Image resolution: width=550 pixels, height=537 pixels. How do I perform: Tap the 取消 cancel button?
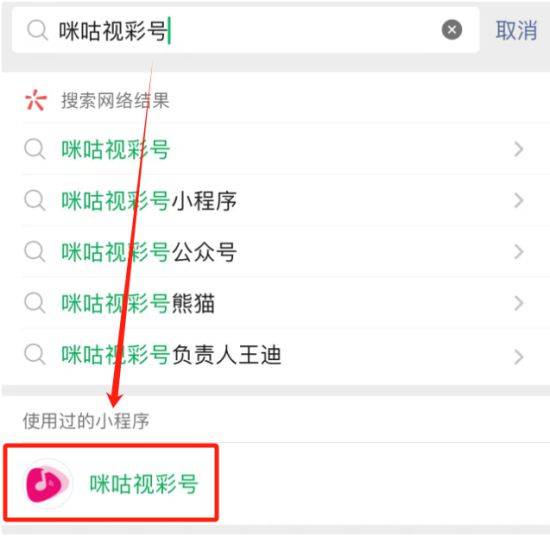516,30
